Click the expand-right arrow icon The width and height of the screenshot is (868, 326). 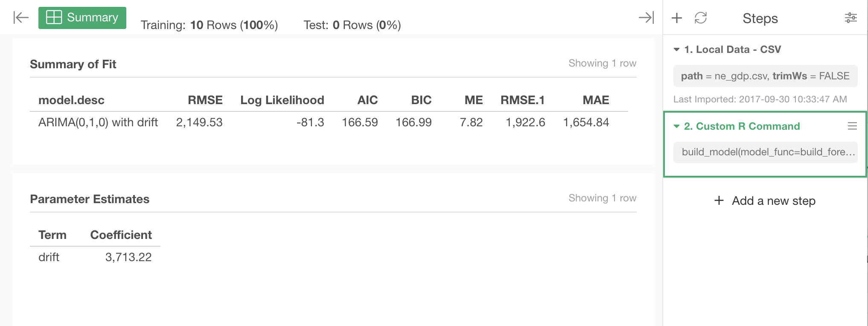pos(646,17)
